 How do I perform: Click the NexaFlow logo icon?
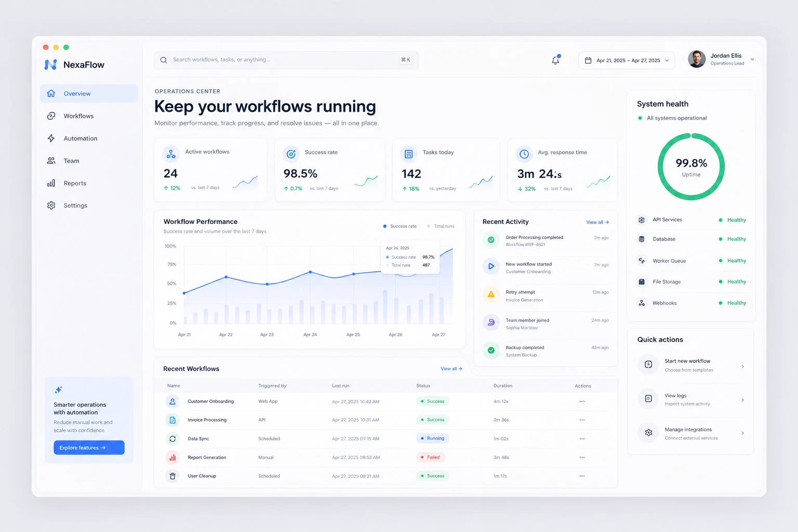pos(50,64)
